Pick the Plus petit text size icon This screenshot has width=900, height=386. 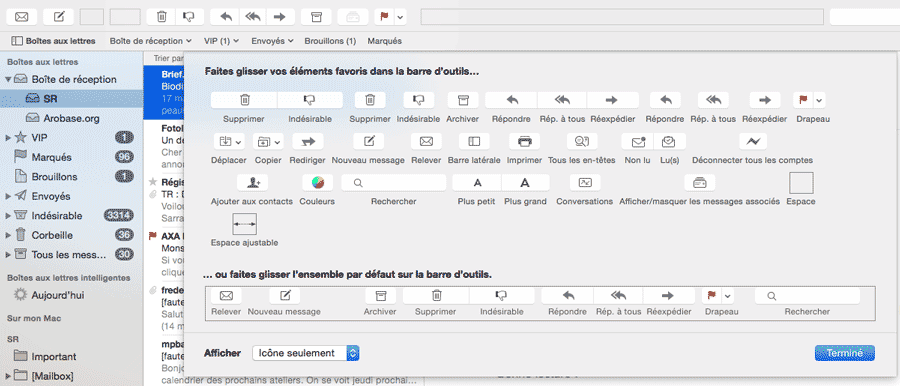coord(477,183)
